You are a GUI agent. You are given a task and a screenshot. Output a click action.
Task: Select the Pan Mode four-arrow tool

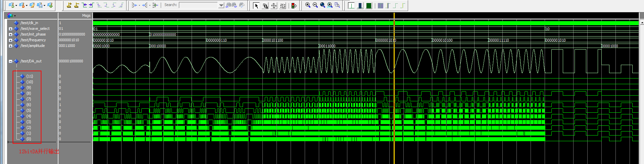(274, 5)
